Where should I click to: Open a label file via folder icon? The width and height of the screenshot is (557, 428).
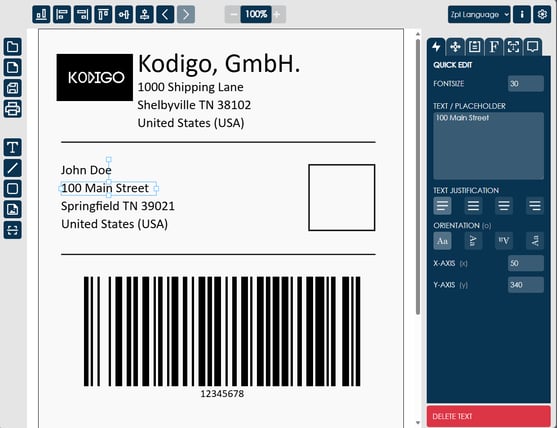point(12,47)
